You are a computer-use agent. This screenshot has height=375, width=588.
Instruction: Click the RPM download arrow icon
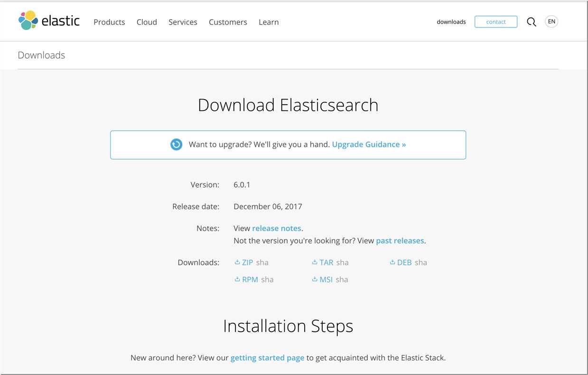(237, 279)
